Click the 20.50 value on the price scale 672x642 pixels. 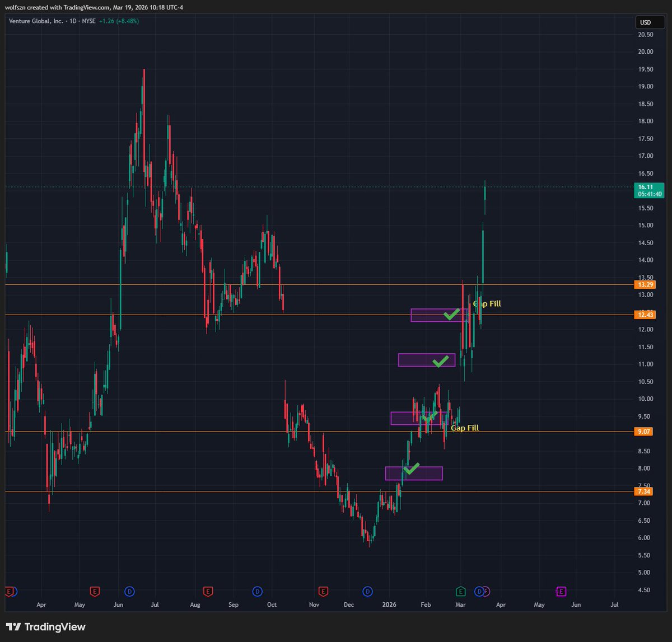point(646,35)
